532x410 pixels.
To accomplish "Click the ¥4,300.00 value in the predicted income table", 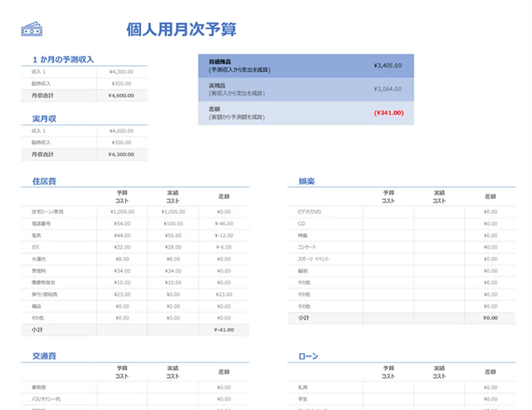I will click(x=121, y=72).
